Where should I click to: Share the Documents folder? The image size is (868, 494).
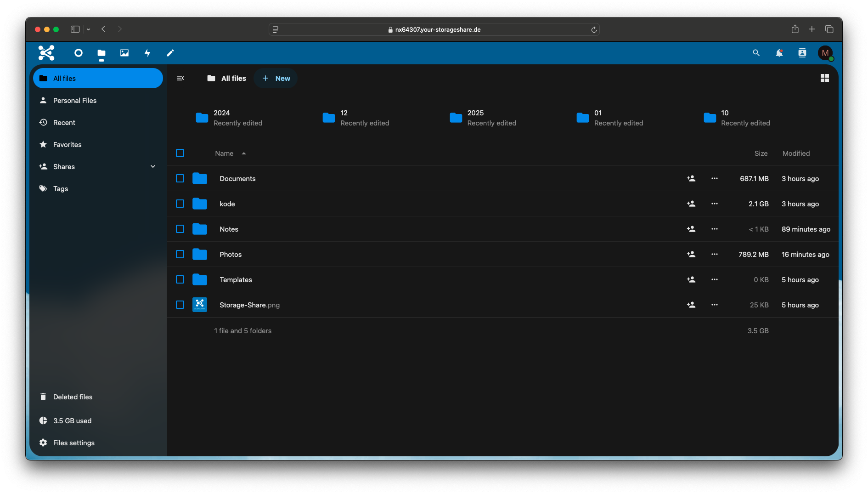[x=691, y=178]
